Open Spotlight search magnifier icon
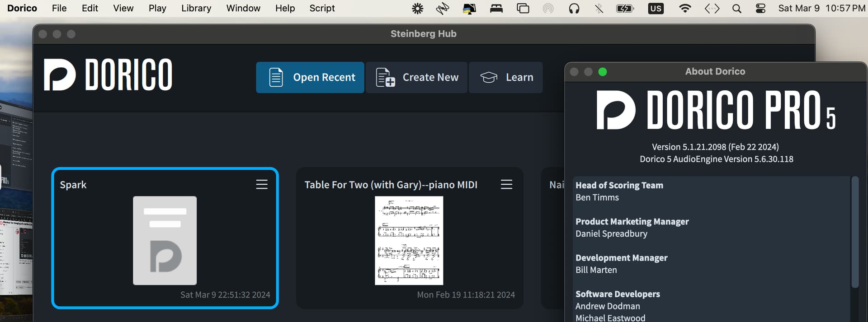The height and width of the screenshot is (322, 868). [737, 8]
